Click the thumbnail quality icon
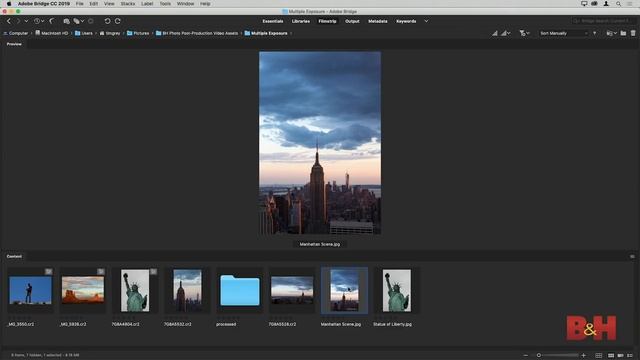 coord(495,33)
